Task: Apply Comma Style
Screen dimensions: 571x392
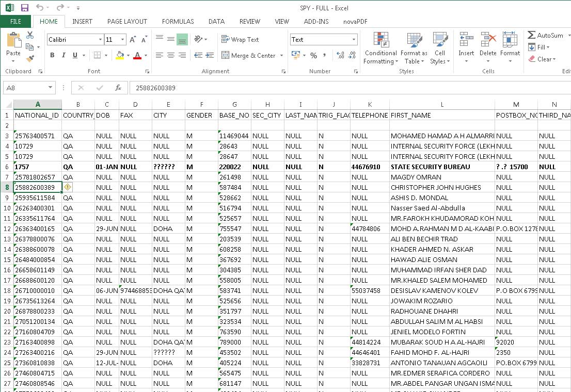Action: [324, 55]
